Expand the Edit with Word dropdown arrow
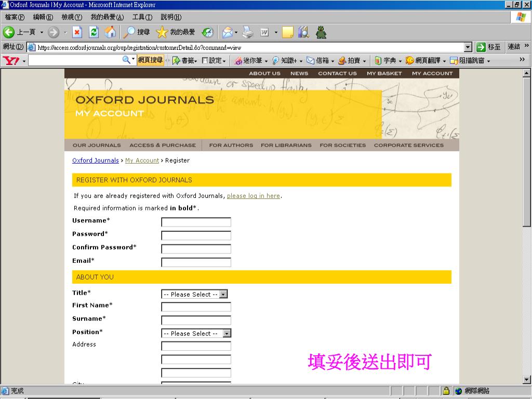The height and width of the screenshot is (399, 532). tap(276, 33)
